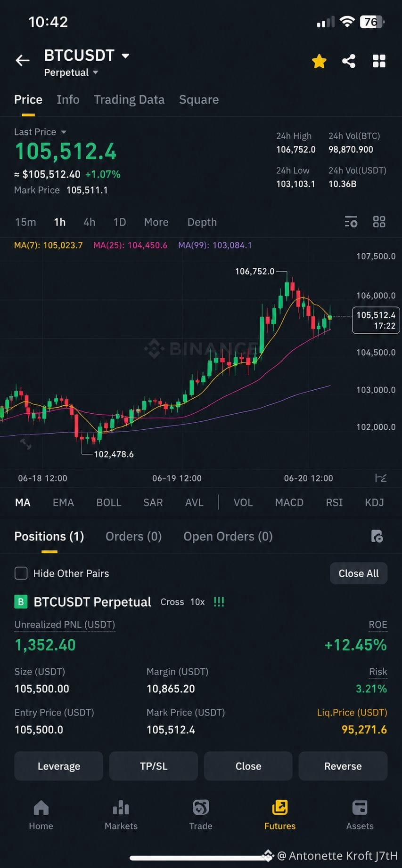Toggle the VOL sub-indicator
The height and width of the screenshot is (868, 402).
[243, 503]
